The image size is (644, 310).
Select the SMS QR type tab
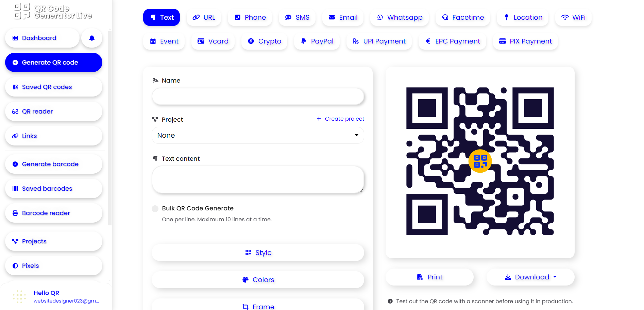[297, 17]
